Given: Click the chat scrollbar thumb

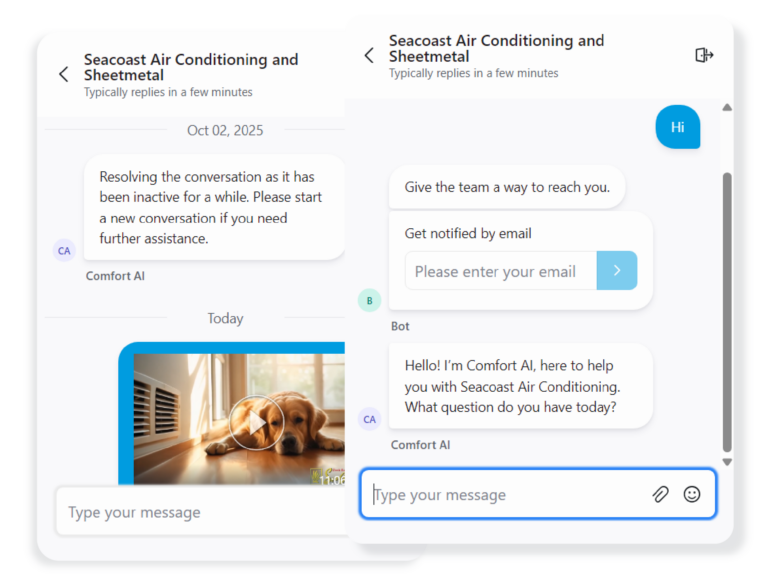Looking at the screenshot, I should [x=727, y=310].
